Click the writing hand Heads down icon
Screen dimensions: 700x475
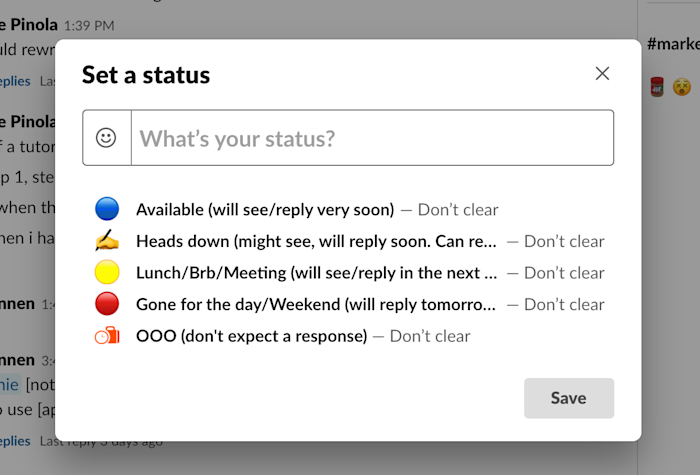[107, 241]
